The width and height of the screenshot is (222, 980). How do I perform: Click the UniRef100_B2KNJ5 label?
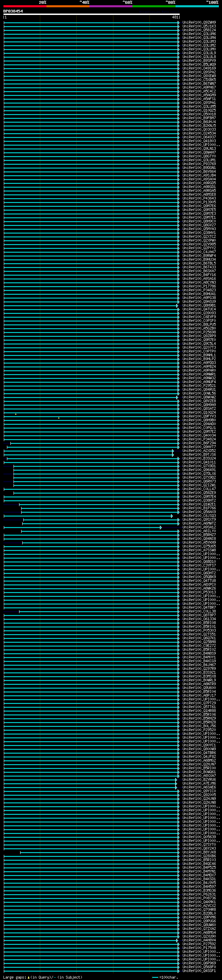click(199, 125)
